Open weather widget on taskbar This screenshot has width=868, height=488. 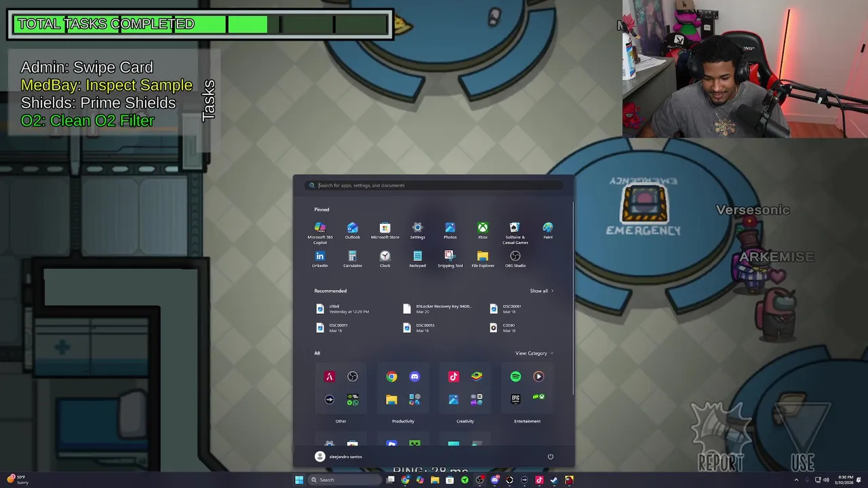(19, 480)
